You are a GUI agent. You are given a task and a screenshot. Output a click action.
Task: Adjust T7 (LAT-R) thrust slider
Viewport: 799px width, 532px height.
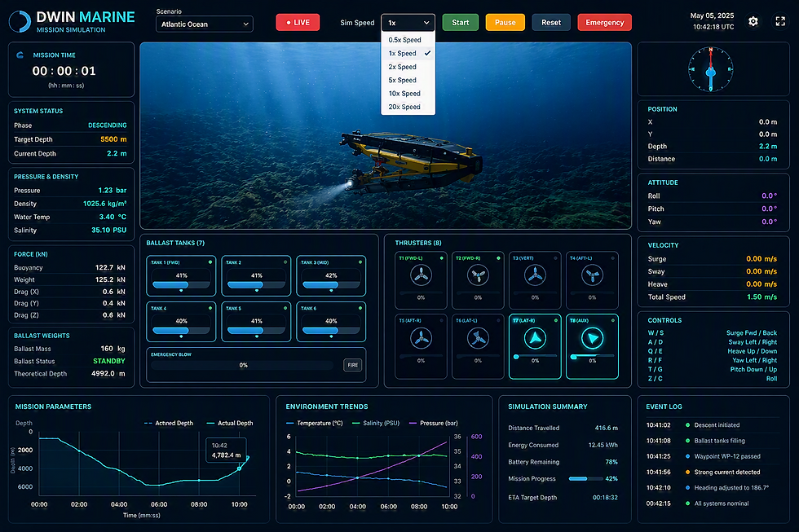tap(535, 356)
